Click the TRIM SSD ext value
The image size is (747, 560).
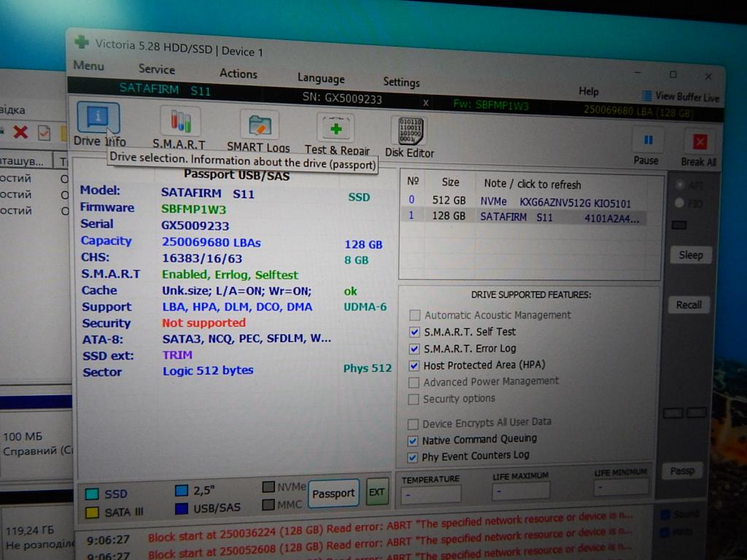click(177, 355)
